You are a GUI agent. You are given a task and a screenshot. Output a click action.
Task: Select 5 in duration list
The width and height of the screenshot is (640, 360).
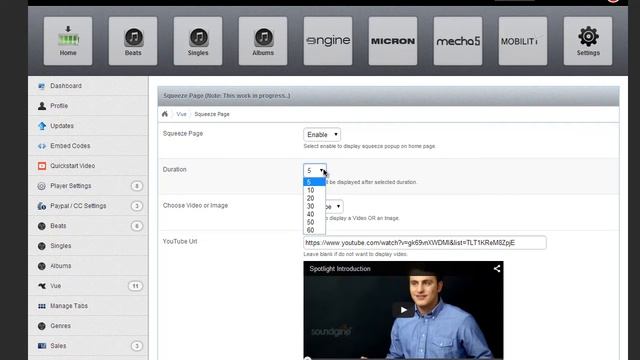pyautogui.click(x=314, y=182)
